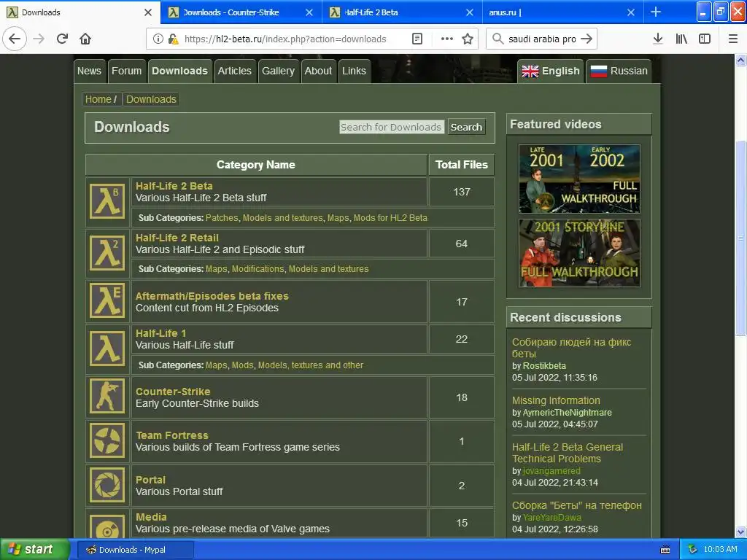Close the anus.ru tab
Viewport: 747px width, 560px height.
pos(631,12)
